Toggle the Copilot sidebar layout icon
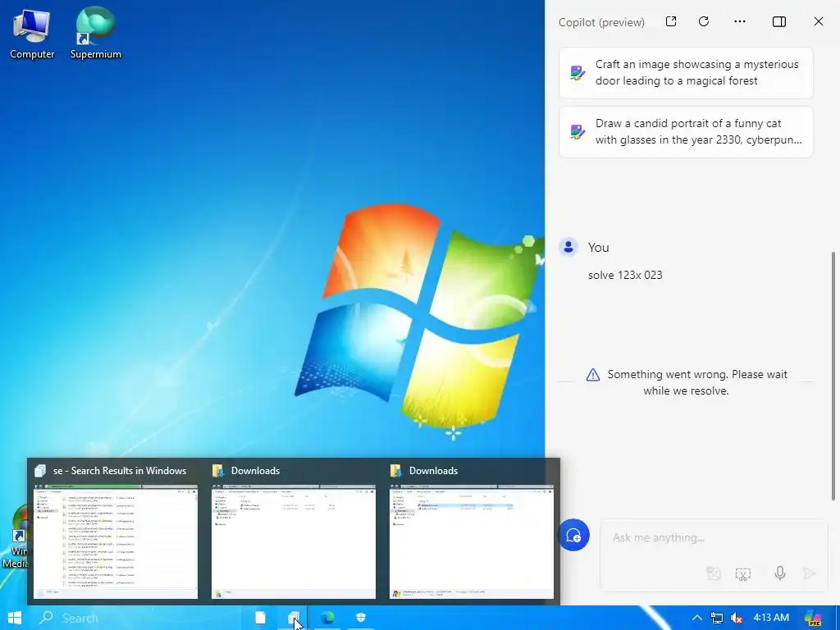The width and height of the screenshot is (840, 630). tap(779, 21)
